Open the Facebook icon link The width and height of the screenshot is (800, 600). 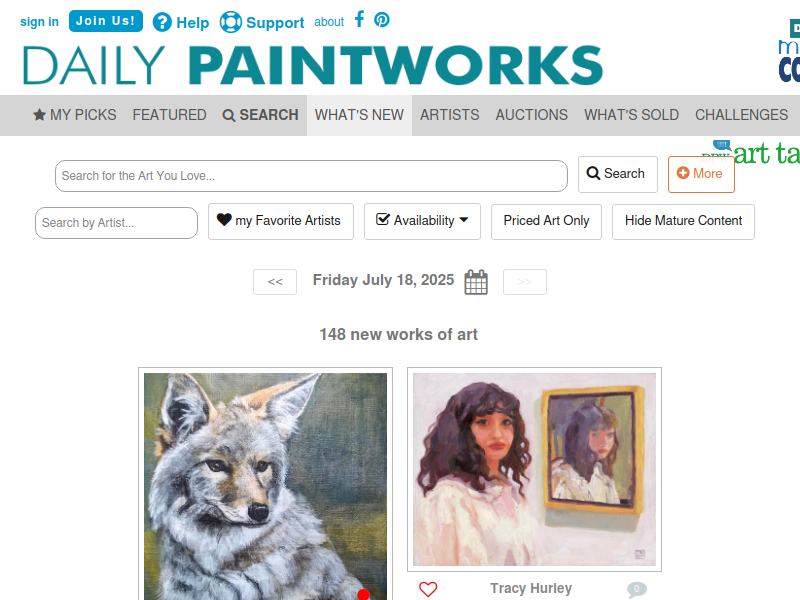(359, 19)
